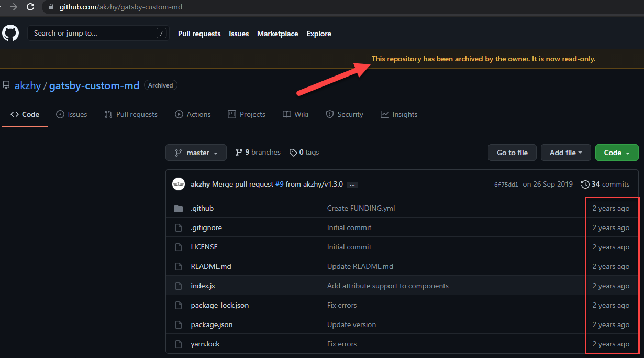The image size is (644, 358).
Task: Open the .github folder
Action: 202,208
